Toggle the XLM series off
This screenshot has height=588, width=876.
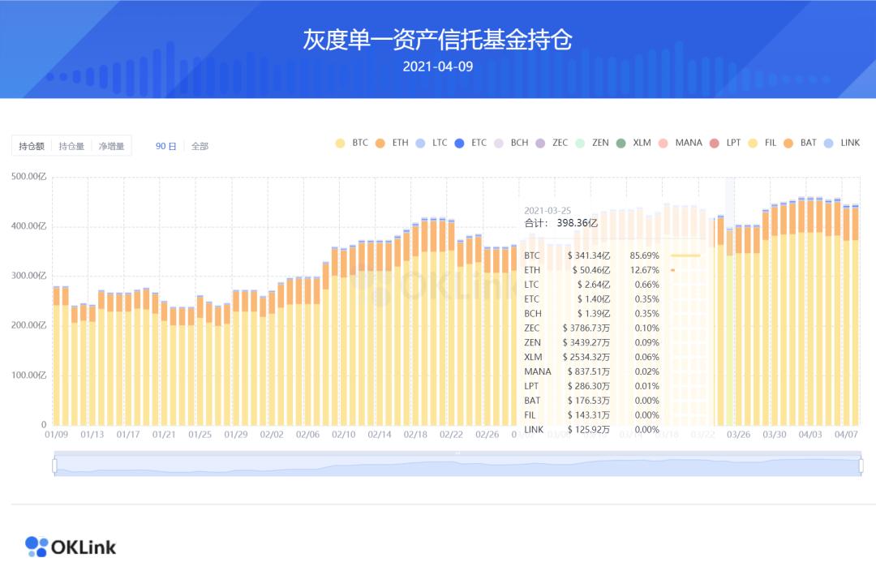(x=620, y=143)
